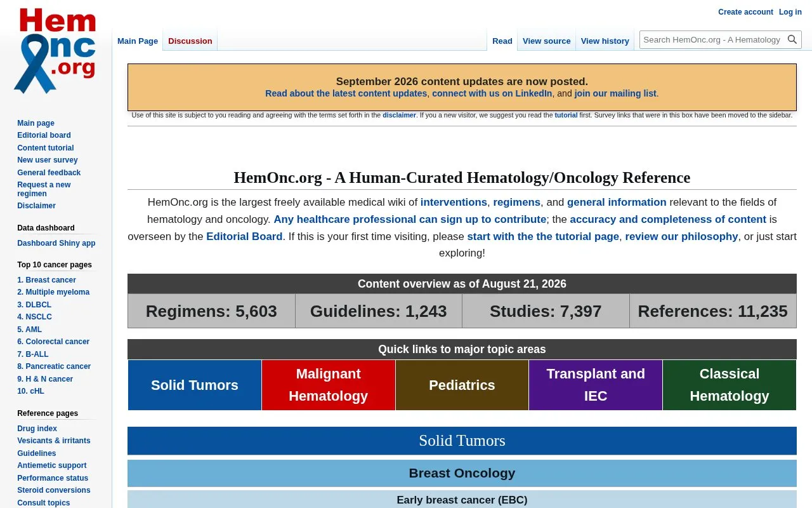Open the disclaimer link in the notice
The image size is (812, 508).
(x=399, y=116)
